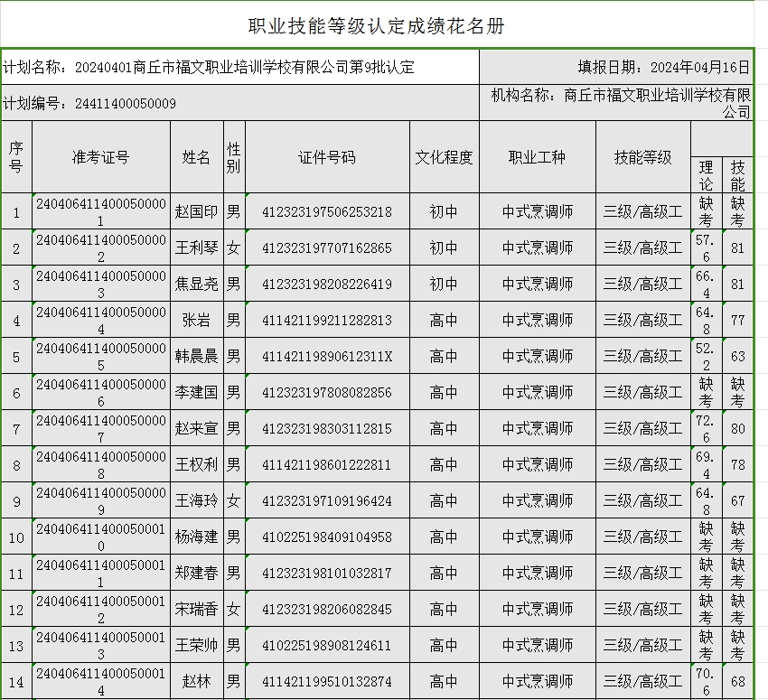The height and width of the screenshot is (700, 768).
Task: Click skill score 67 for 王海玲
Action: [x=737, y=500]
